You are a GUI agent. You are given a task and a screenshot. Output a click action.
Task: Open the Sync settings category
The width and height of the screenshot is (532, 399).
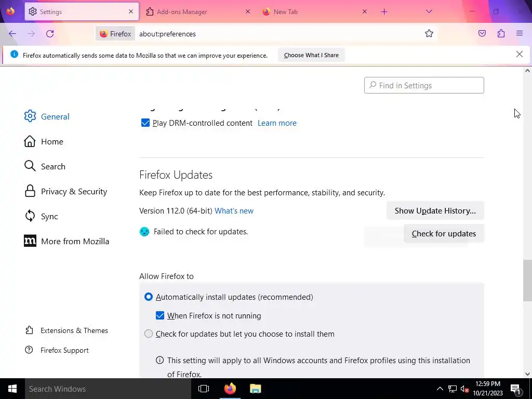(41, 216)
